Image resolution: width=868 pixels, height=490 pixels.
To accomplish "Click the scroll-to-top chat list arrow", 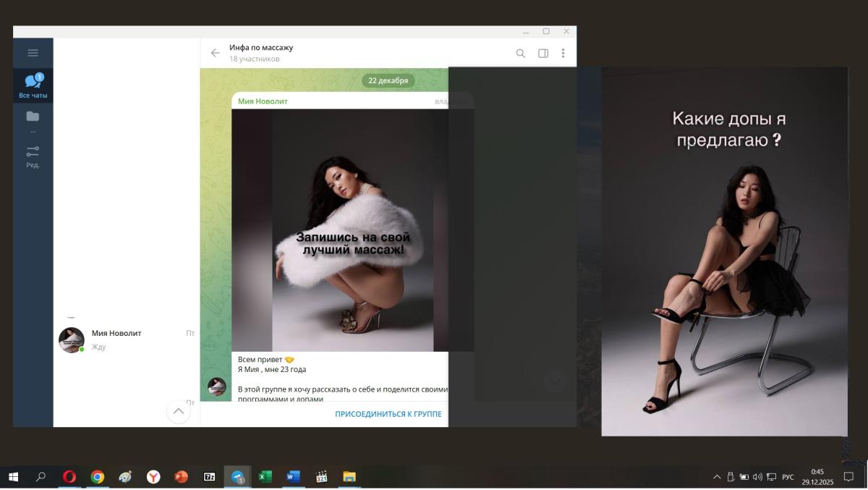I will point(178,411).
